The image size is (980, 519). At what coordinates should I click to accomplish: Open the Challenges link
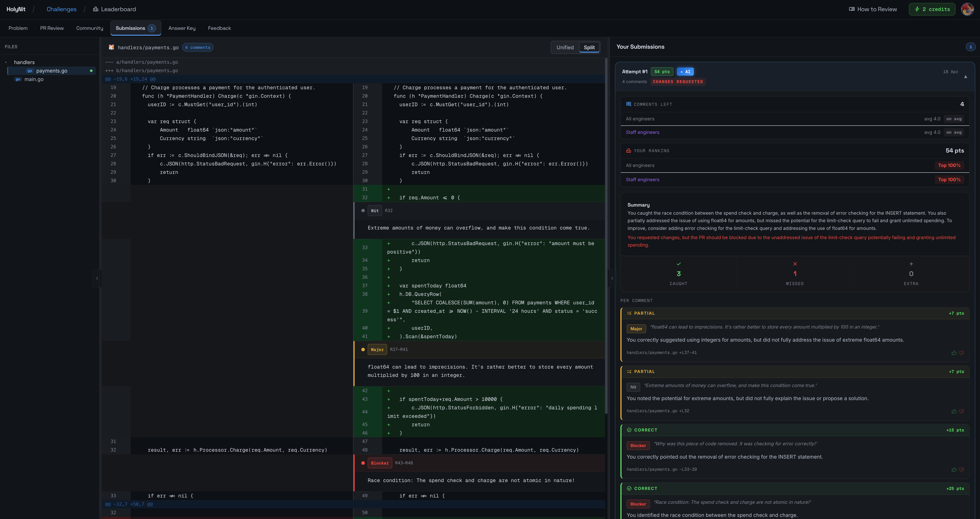pos(61,9)
